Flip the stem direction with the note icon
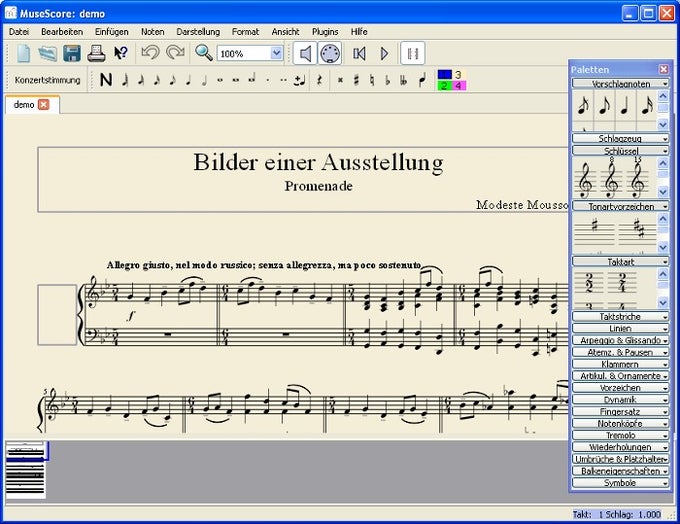680x524 pixels. click(422, 80)
